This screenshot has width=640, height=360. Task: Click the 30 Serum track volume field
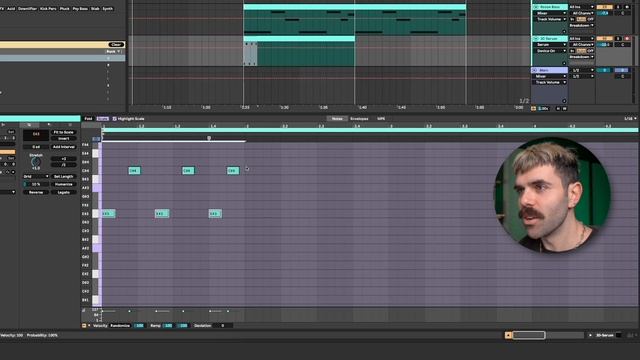coord(604,44)
